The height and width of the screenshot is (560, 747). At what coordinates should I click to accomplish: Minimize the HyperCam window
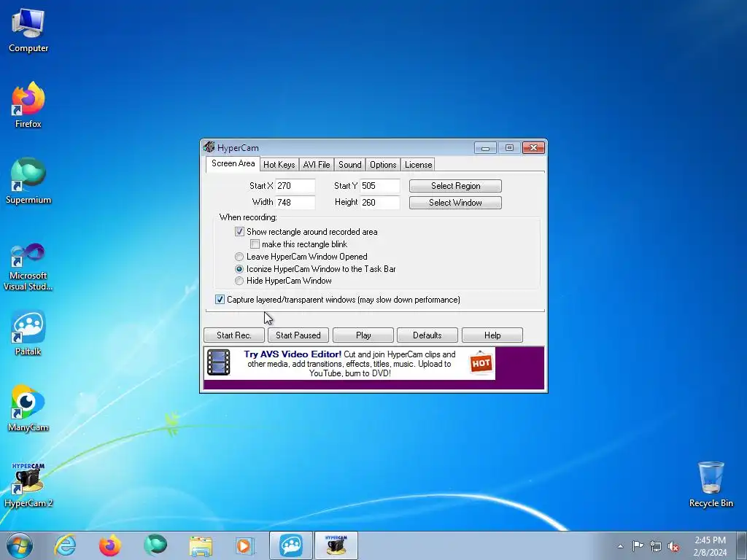click(x=485, y=147)
